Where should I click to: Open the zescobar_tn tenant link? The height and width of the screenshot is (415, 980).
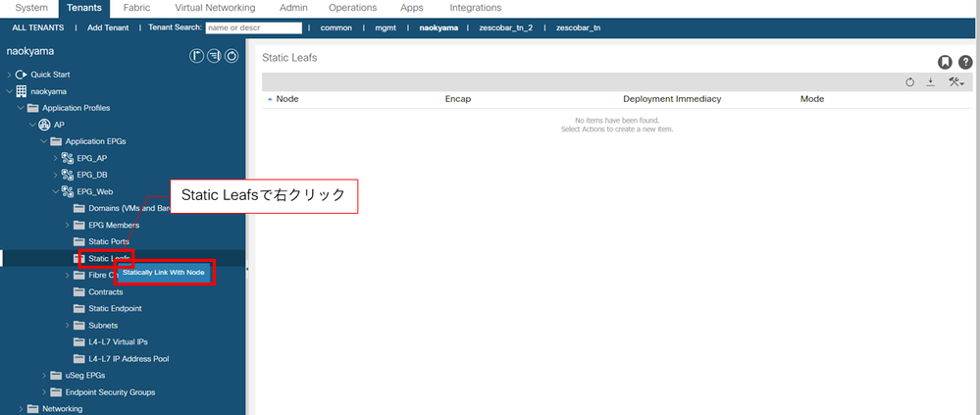578,28
